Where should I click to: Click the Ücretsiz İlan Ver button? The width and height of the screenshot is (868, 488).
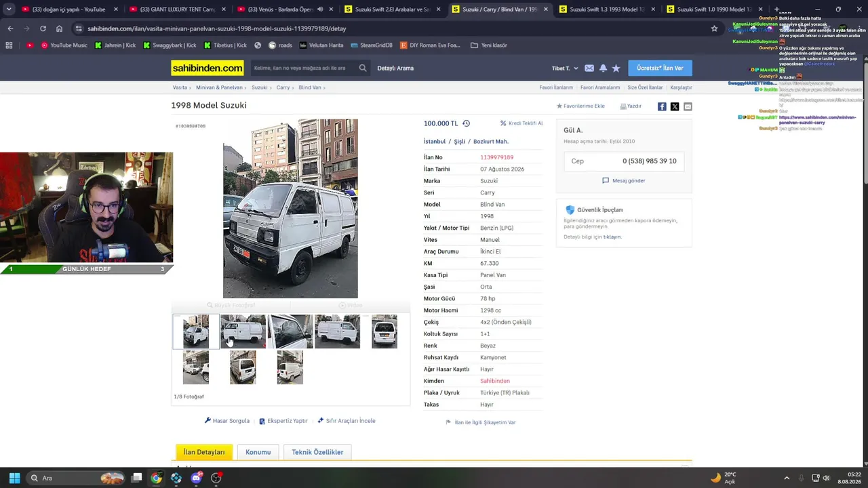click(660, 68)
